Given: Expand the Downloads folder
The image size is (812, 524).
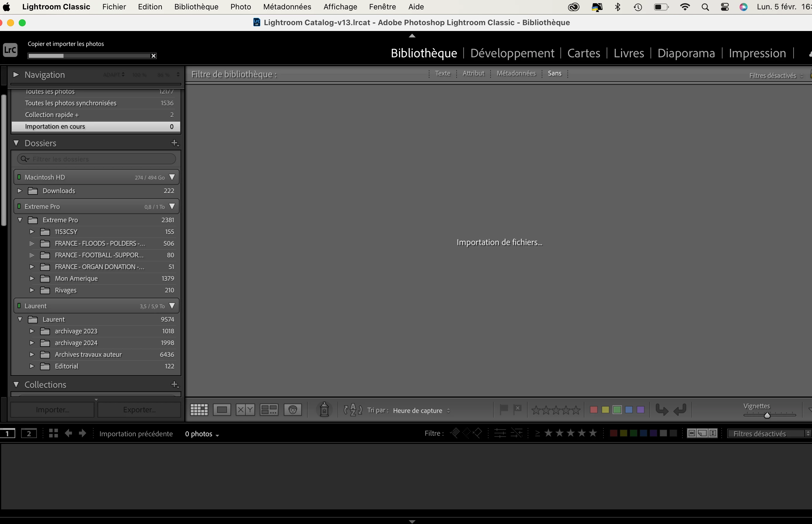Looking at the screenshot, I should pyautogui.click(x=20, y=191).
